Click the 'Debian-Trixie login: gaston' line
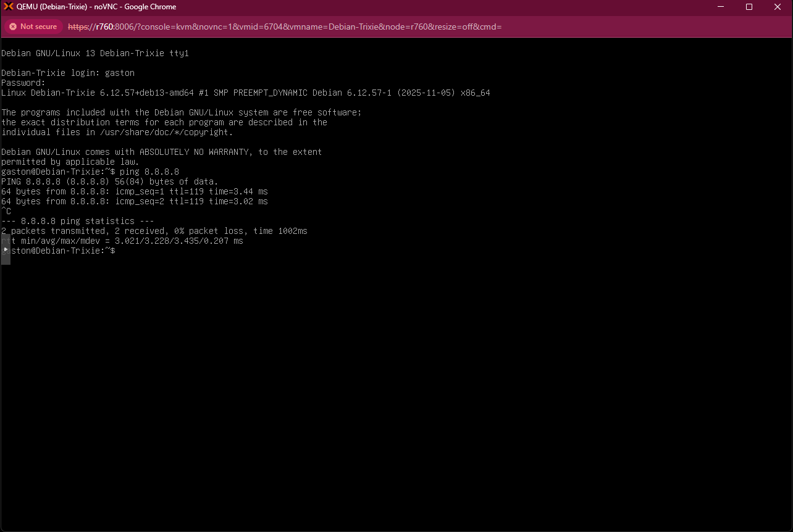This screenshot has height=532, width=793. point(68,73)
